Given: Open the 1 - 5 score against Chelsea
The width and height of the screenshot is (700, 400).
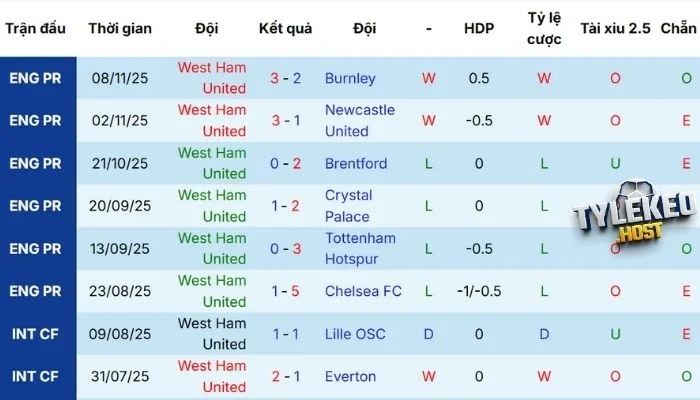Looking at the screenshot, I should pos(284,291).
